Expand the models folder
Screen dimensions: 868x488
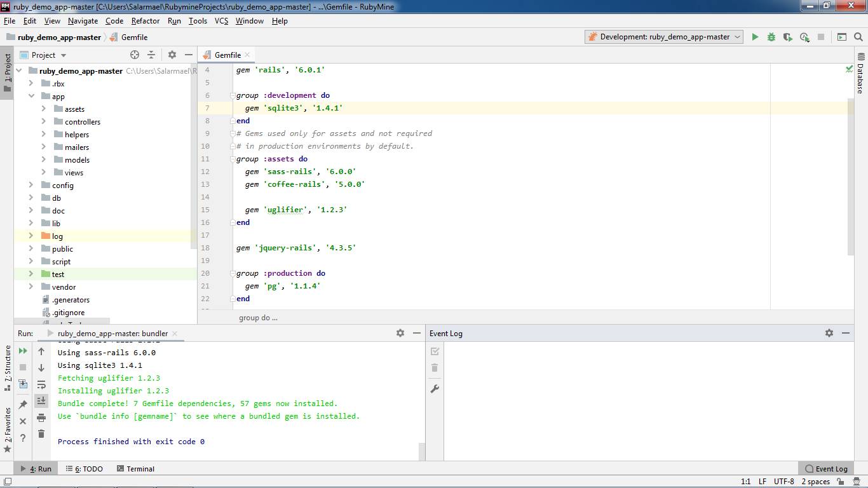click(44, 160)
